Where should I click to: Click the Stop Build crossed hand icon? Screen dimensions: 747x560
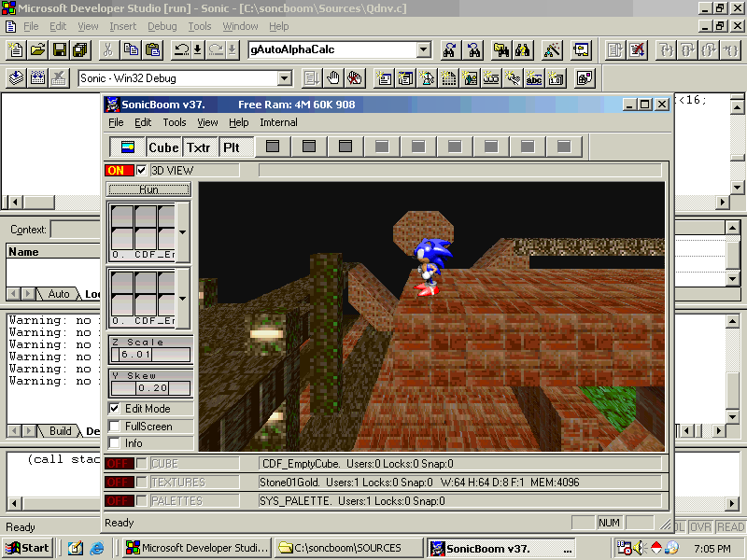pyautogui.click(x=354, y=78)
